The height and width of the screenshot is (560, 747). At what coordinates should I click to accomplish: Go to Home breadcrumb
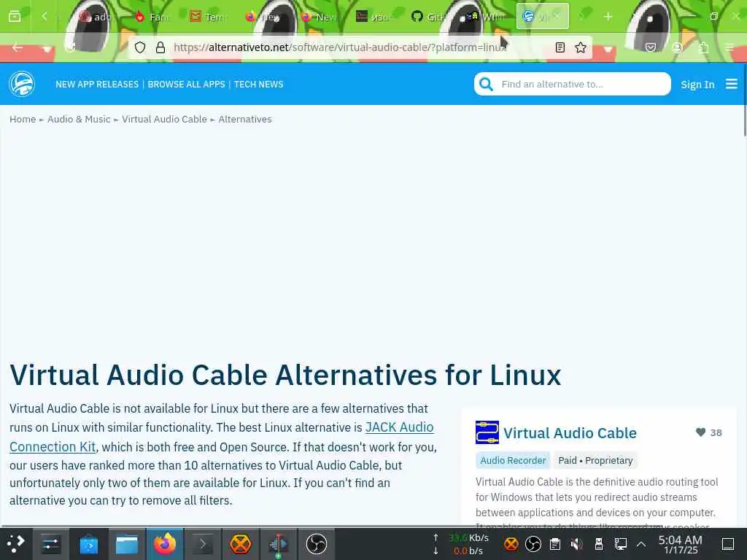(x=23, y=119)
